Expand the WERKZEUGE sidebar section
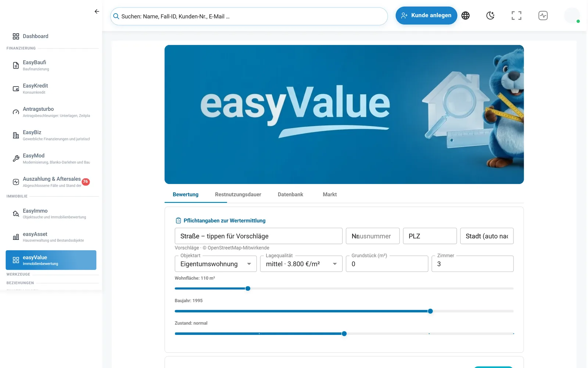Screen dimensions: 588x368 click(x=18, y=275)
